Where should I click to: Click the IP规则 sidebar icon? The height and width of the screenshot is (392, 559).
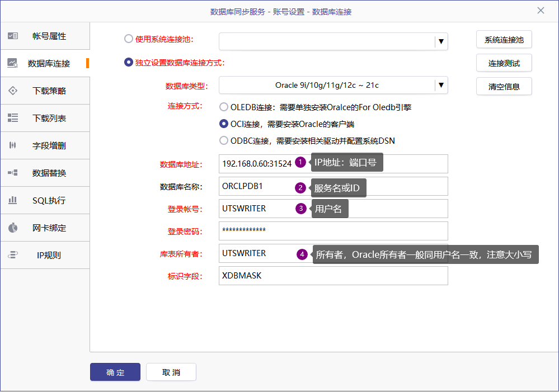[13, 255]
